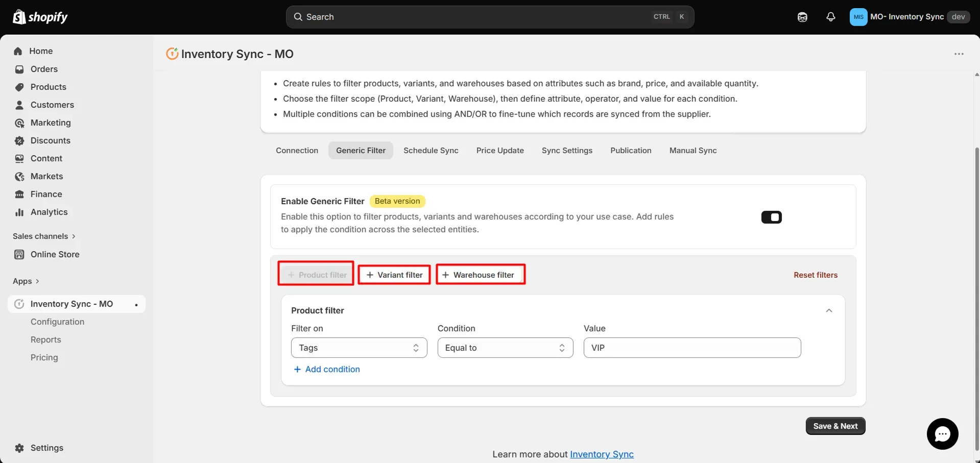
Task: Click the plus icon on Warehouse filter
Action: pos(445,275)
